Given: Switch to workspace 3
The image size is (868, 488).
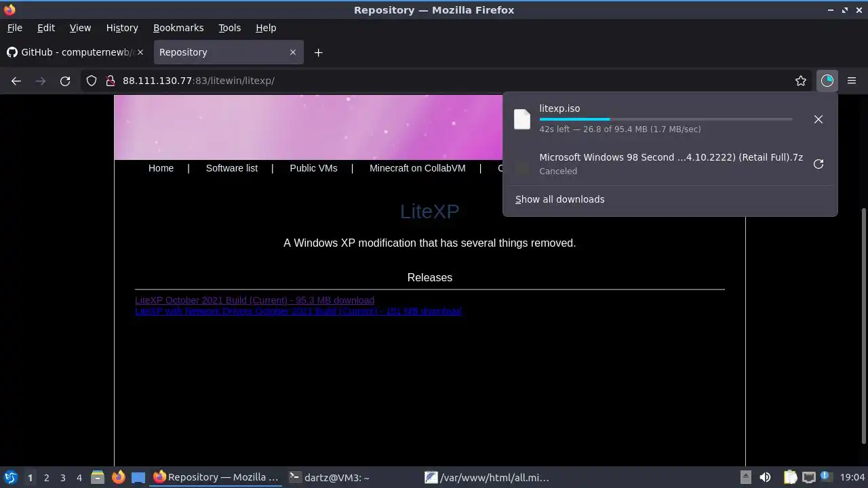Looking at the screenshot, I should pyautogui.click(x=62, y=477).
